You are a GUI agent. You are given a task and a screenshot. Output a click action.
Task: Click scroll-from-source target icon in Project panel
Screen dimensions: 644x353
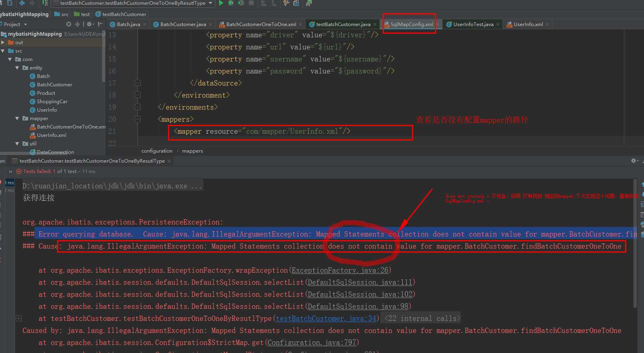pyautogui.click(x=69, y=24)
